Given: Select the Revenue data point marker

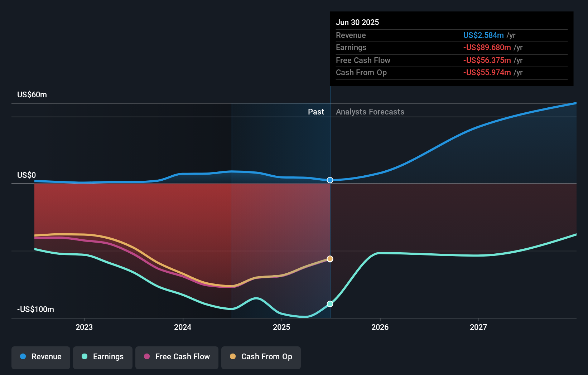Looking at the screenshot, I should pos(330,180).
